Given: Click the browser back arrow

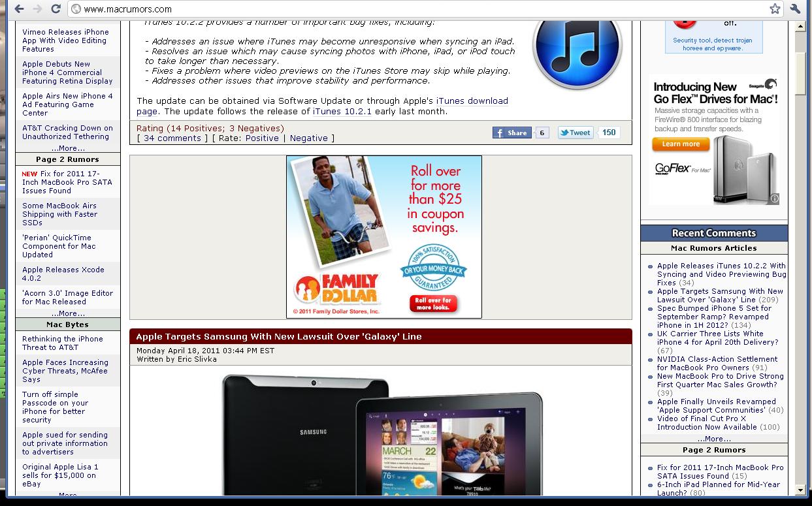Looking at the screenshot, I should pos(20,9).
